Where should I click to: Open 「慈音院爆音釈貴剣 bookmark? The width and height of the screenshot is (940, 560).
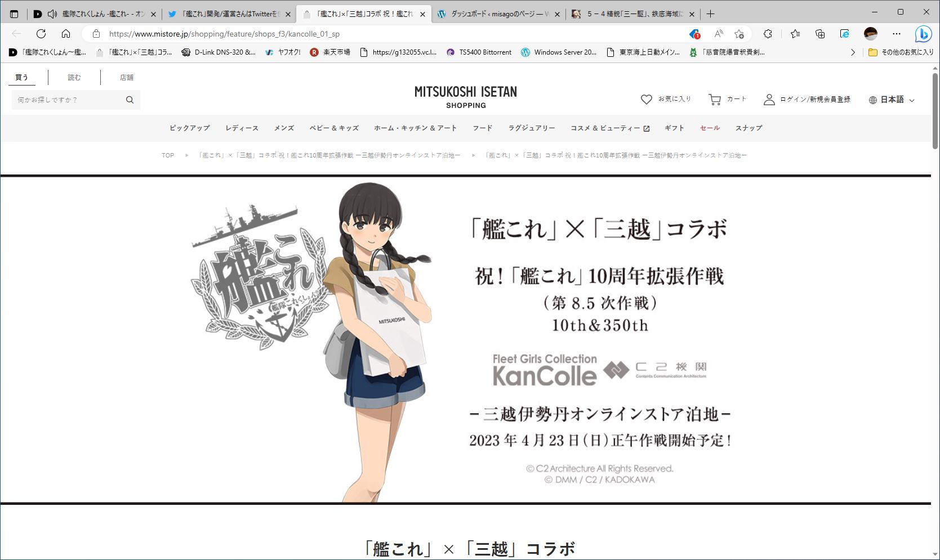coord(727,52)
